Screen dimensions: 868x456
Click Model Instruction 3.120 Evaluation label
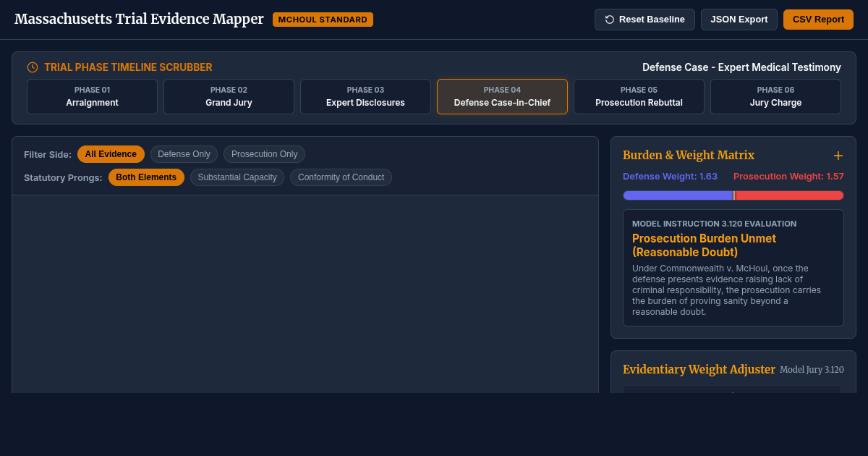click(714, 224)
